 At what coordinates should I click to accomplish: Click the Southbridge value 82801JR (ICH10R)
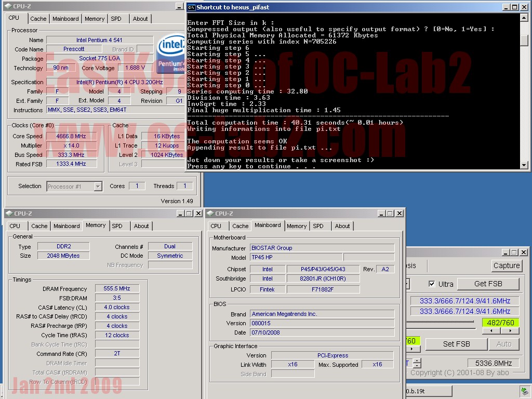coord(323,278)
